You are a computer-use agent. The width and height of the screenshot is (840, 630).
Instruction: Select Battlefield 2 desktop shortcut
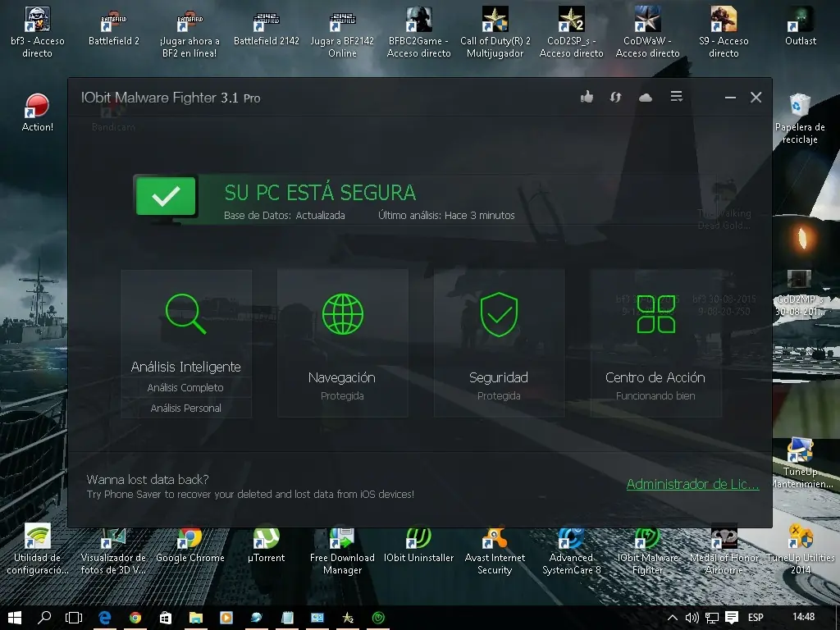(x=113, y=28)
